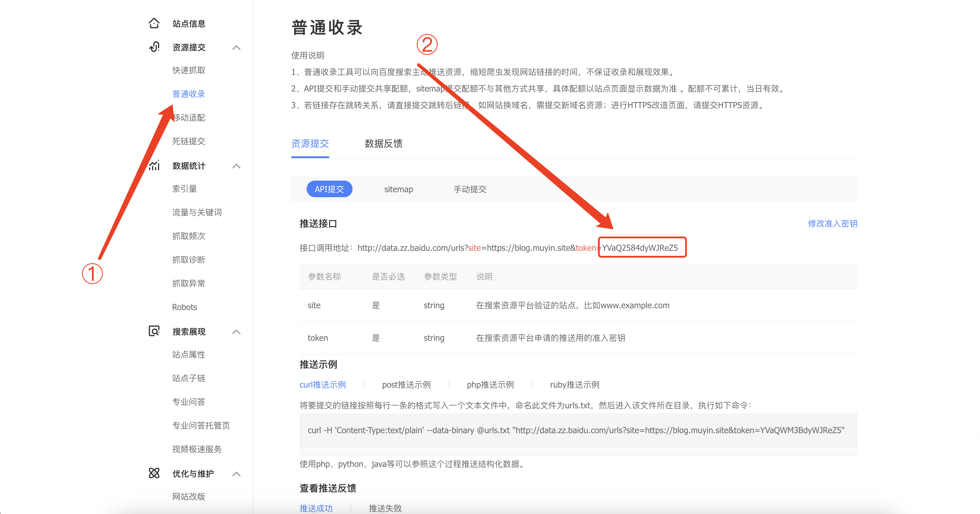View the php推送示例 example

(x=490, y=385)
